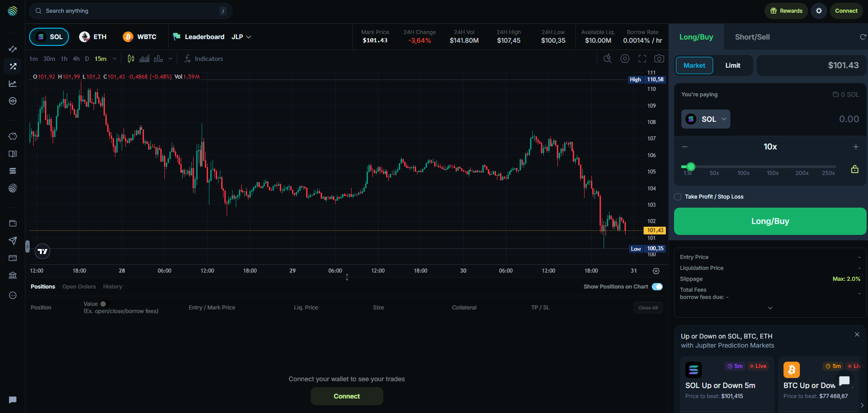The image size is (868, 413).
Task: Select the WBTC market
Action: click(x=140, y=37)
